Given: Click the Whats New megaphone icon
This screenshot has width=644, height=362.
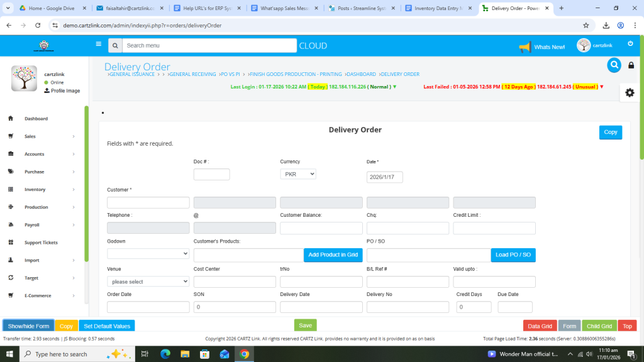Looking at the screenshot, I should pyautogui.click(x=525, y=47).
